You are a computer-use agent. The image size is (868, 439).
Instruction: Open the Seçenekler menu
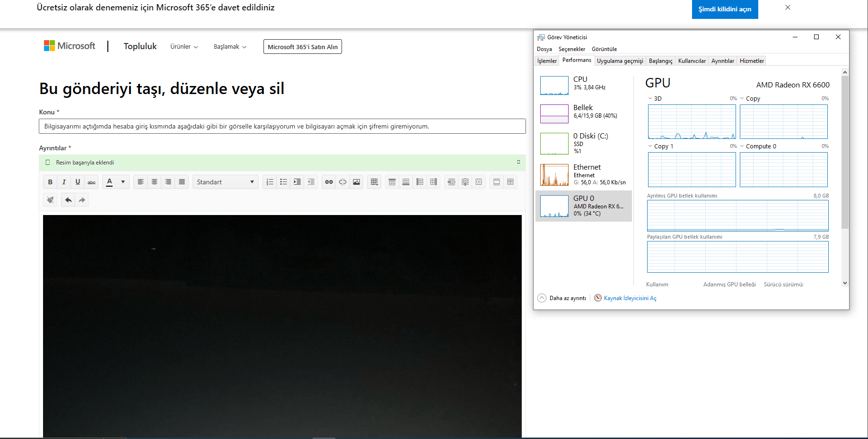572,49
